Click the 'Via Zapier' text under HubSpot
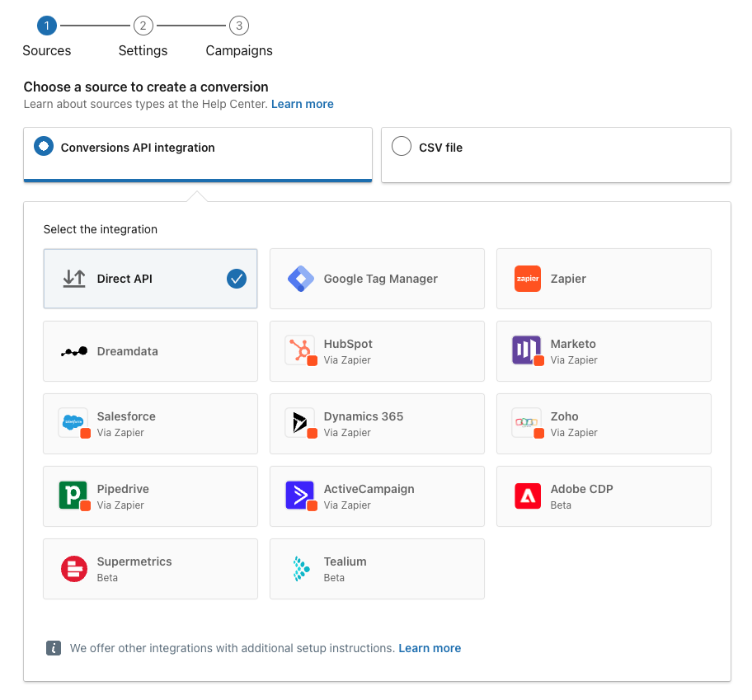 [x=347, y=360]
